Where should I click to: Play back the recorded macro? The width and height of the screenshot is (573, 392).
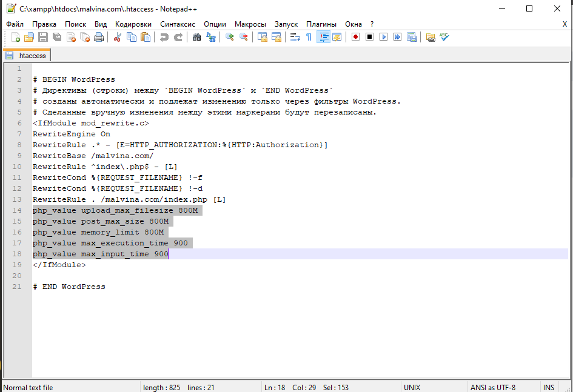click(x=383, y=37)
